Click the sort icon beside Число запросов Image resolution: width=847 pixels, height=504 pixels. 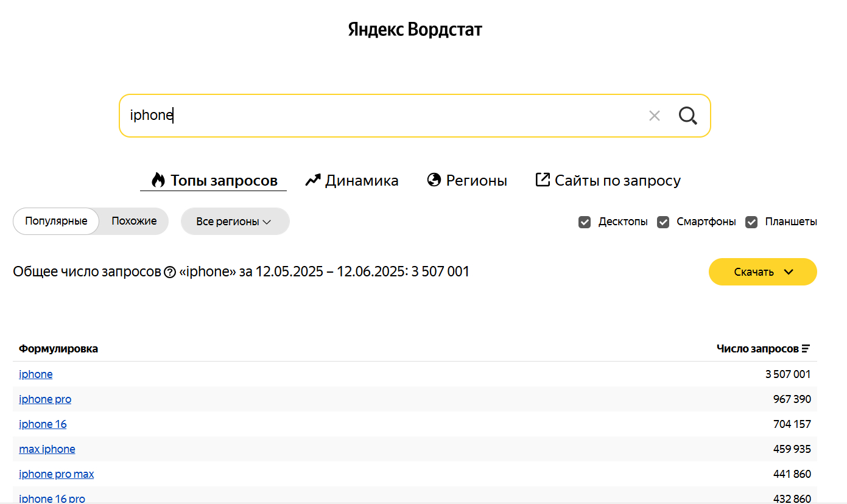(x=806, y=349)
